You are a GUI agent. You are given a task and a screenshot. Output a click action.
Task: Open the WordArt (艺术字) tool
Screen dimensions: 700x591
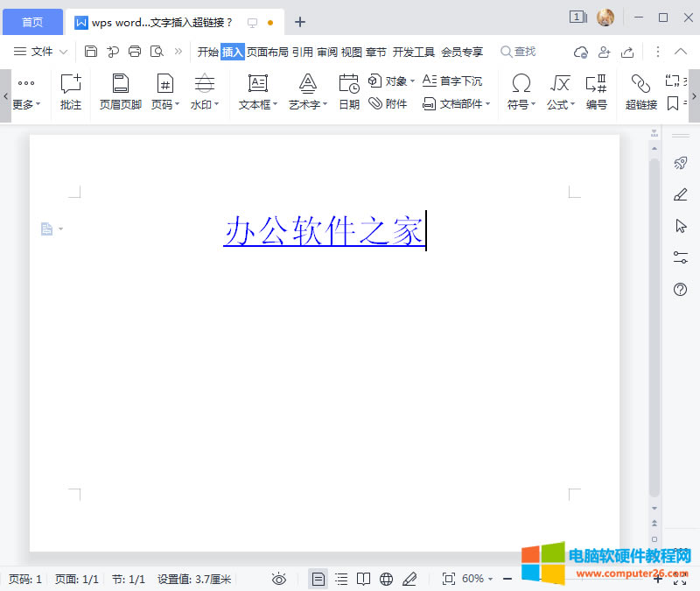click(x=306, y=88)
